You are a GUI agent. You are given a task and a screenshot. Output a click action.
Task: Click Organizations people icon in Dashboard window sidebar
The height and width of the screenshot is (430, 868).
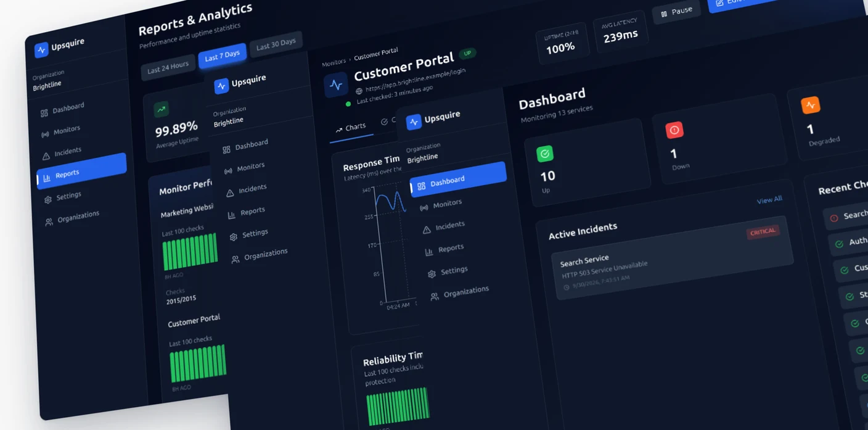coord(435,297)
